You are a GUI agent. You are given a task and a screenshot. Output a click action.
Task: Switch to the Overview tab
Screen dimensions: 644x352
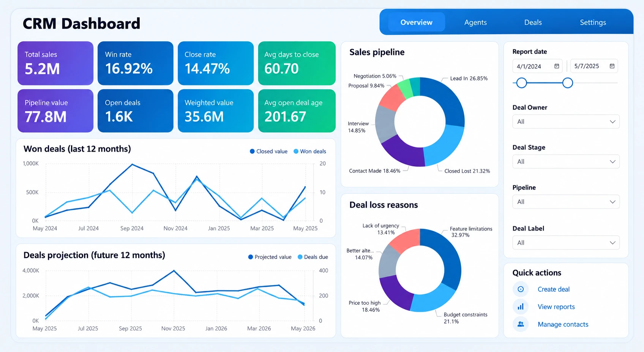click(416, 22)
